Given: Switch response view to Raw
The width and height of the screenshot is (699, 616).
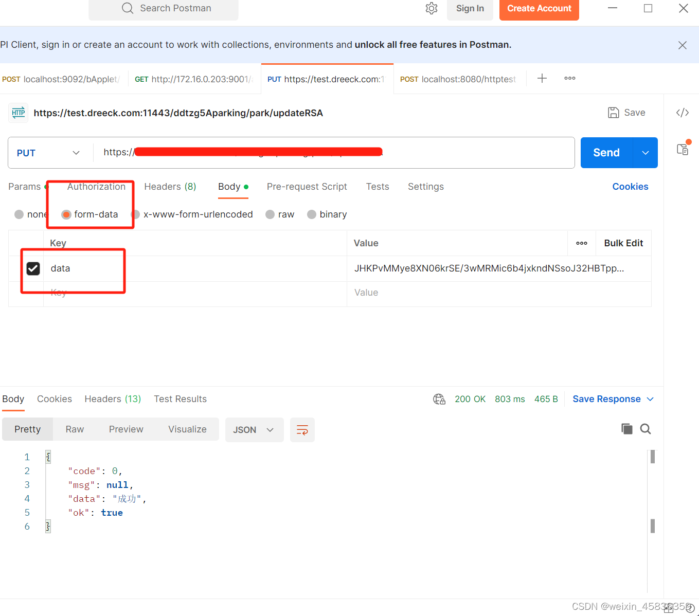Looking at the screenshot, I should point(75,429).
